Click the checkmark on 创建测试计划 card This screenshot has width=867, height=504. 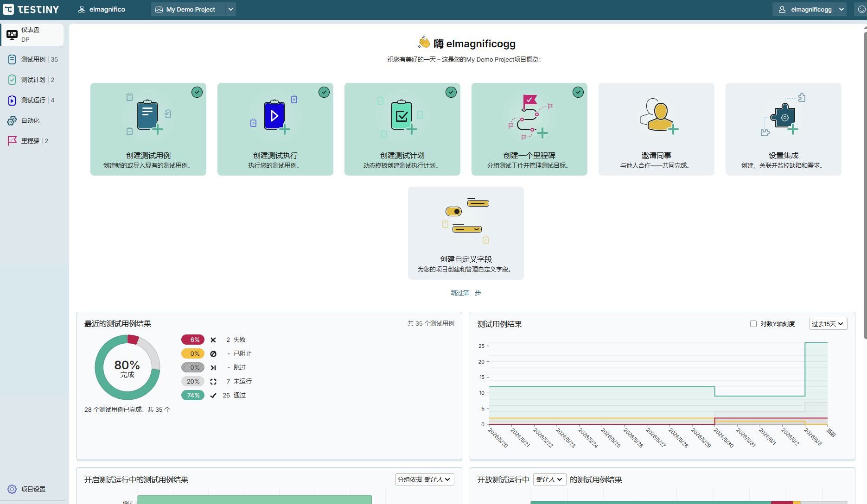click(x=451, y=92)
